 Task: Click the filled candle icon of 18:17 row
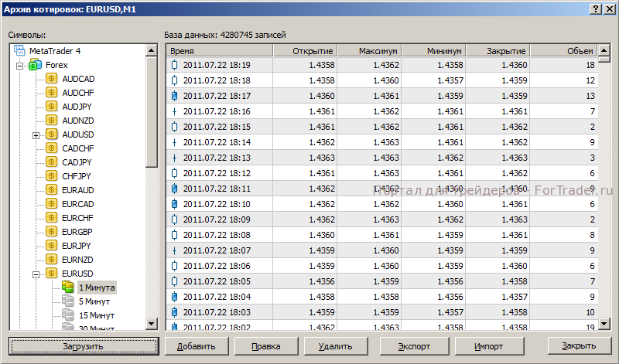point(175,96)
